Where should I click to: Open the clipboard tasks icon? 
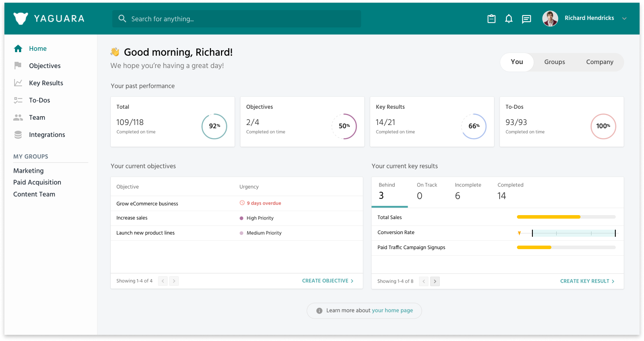pyautogui.click(x=491, y=19)
